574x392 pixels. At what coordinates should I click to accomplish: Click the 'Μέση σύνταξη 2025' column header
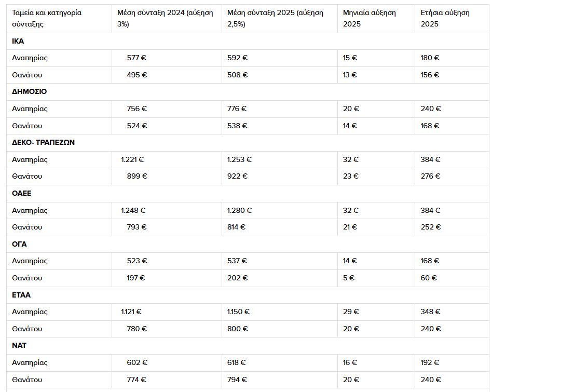click(x=280, y=19)
